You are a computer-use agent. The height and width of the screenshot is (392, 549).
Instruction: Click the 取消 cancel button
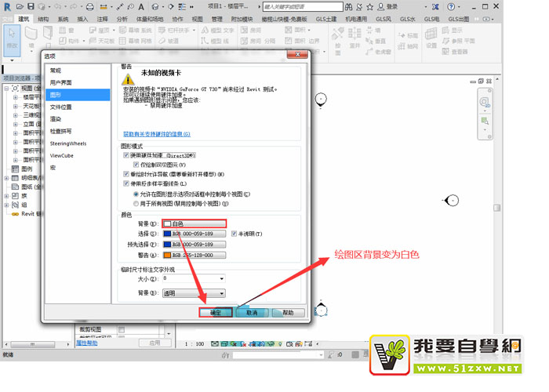[252, 313]
